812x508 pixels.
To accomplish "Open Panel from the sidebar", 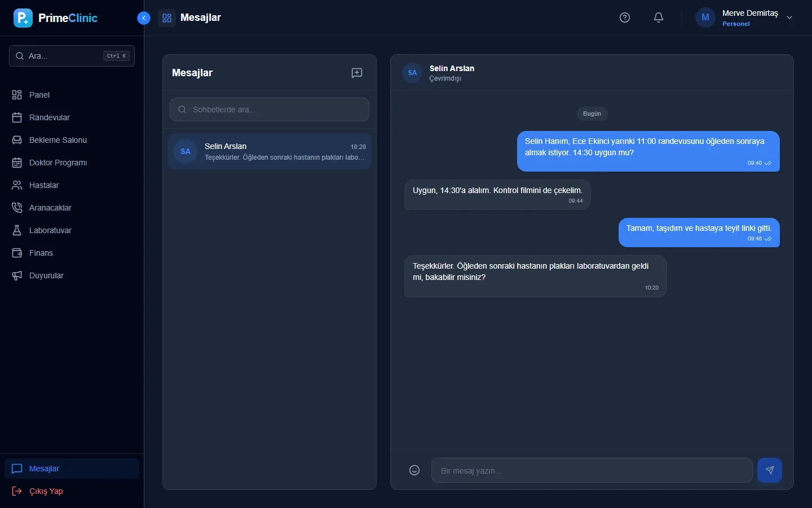I will (x=72, y=95).
